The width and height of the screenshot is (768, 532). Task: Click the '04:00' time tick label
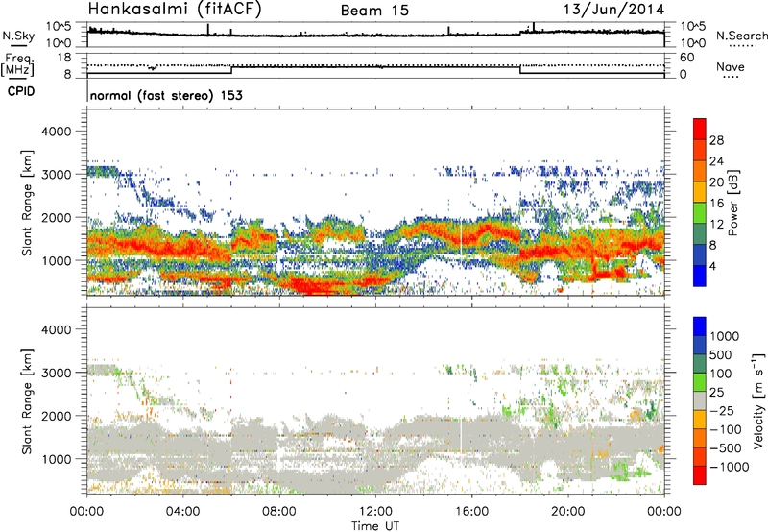pyautogui.click(x=182, y=512)
